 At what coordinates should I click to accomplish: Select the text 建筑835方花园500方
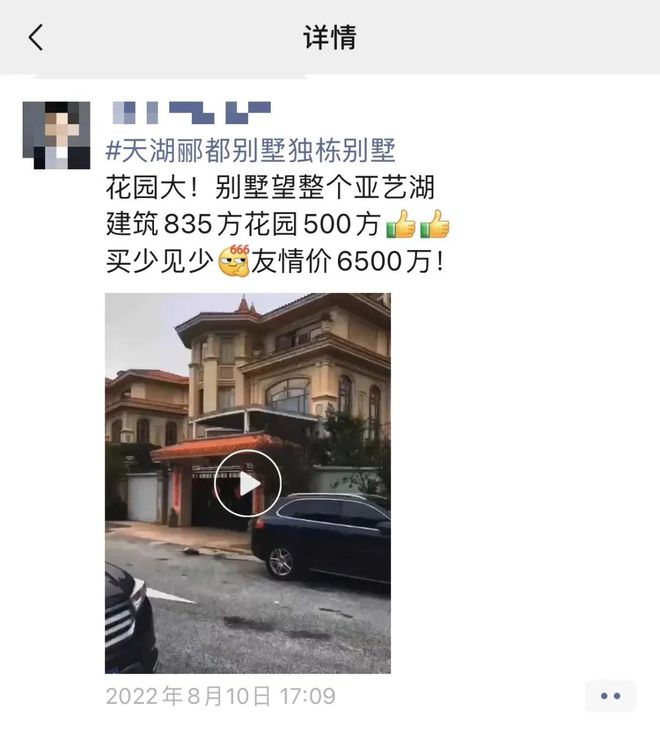pos(244,224)
